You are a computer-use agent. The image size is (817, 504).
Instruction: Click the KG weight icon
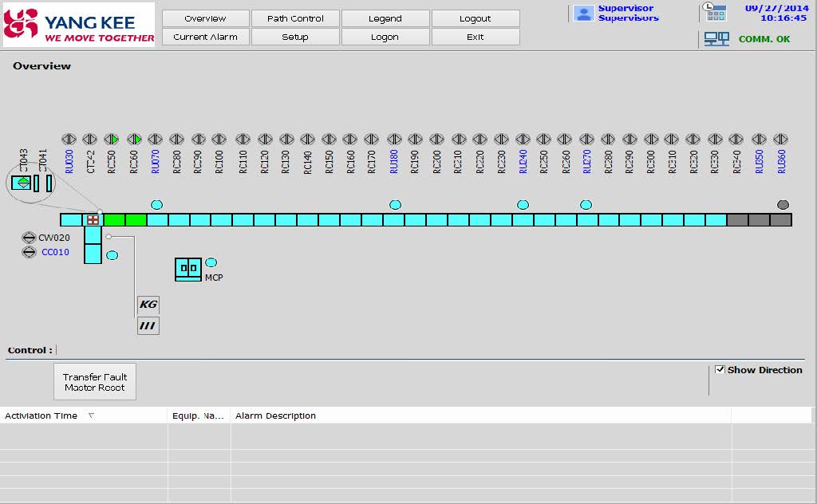pyautogui.click(x=148, y=305)
